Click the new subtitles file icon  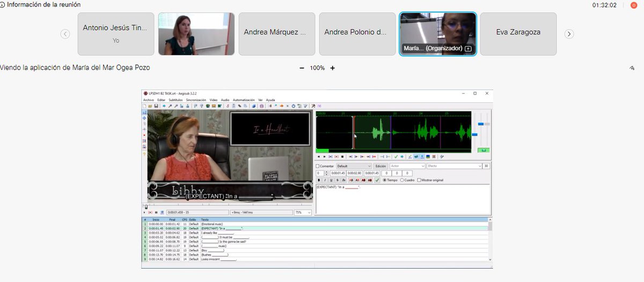click(x=144, y=106)
